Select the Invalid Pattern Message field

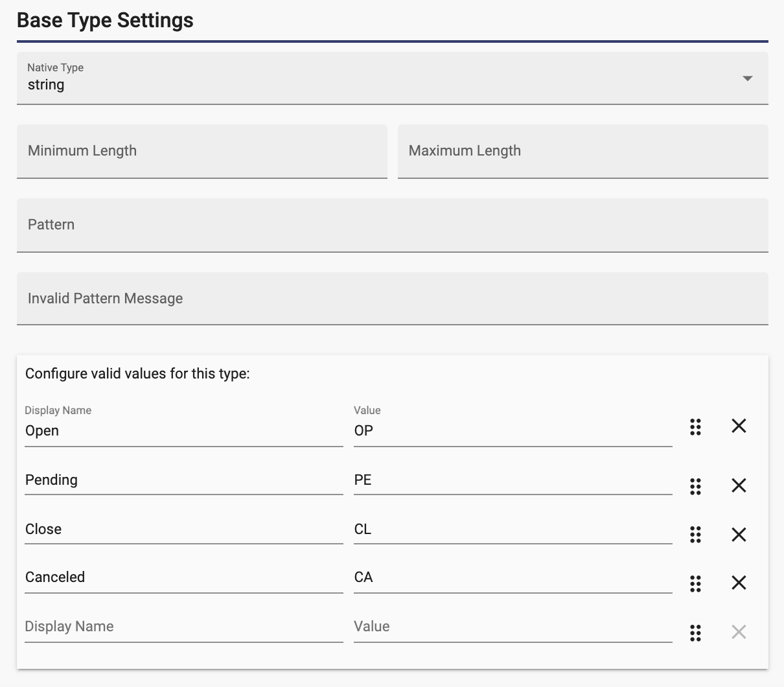click(x=393, y=299)
